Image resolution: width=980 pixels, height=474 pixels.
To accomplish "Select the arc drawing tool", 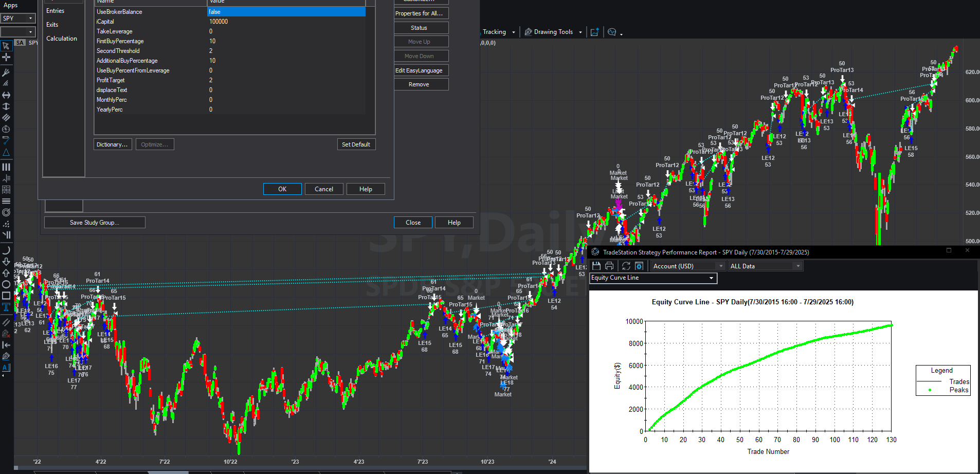I will tap(6, 250).
